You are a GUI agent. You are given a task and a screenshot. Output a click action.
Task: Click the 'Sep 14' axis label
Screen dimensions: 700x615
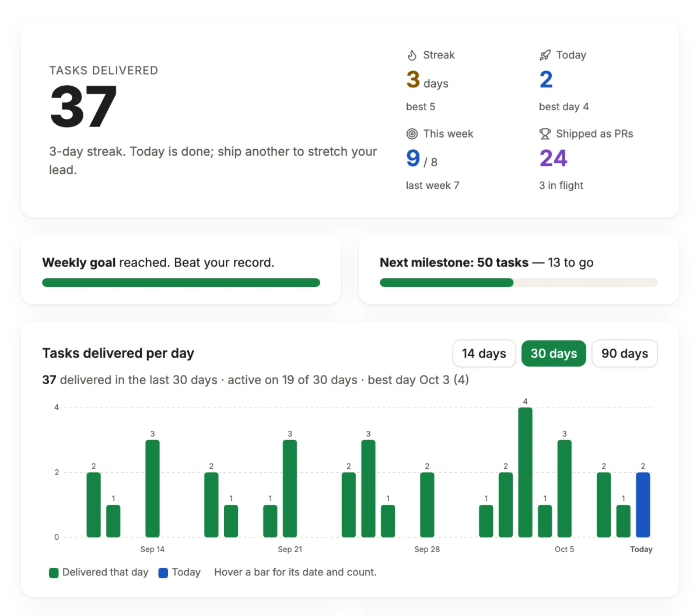(x=152, y=549)
